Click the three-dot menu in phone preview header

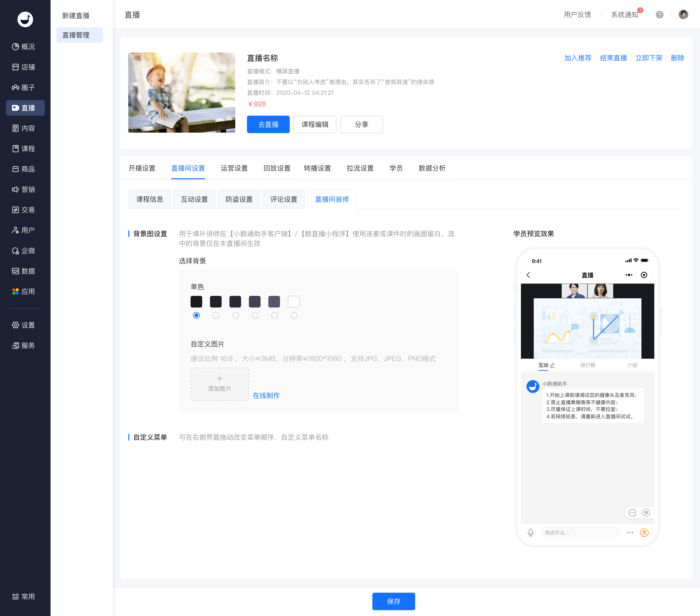(x=629, y=275)
